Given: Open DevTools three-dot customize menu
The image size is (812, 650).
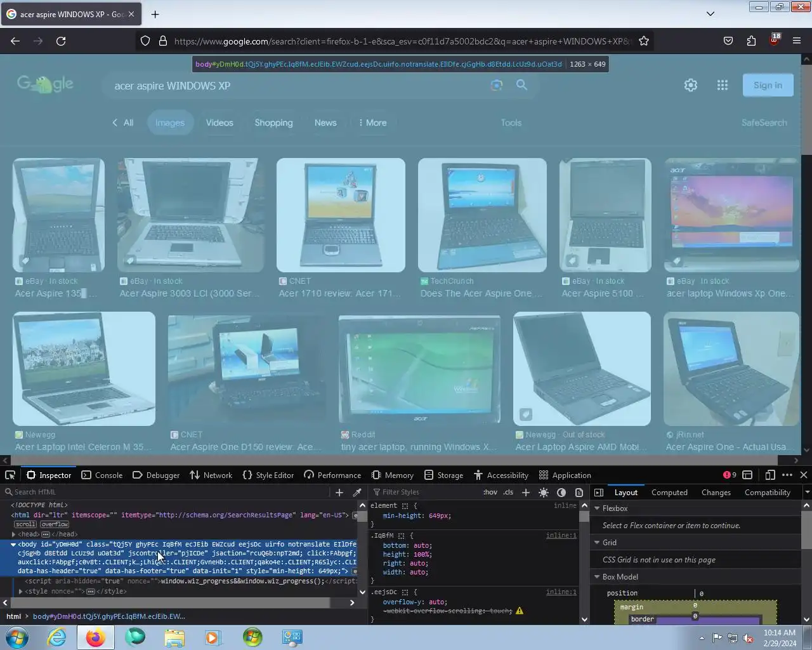Looking at the screenshot, I should tap(787, 475).
